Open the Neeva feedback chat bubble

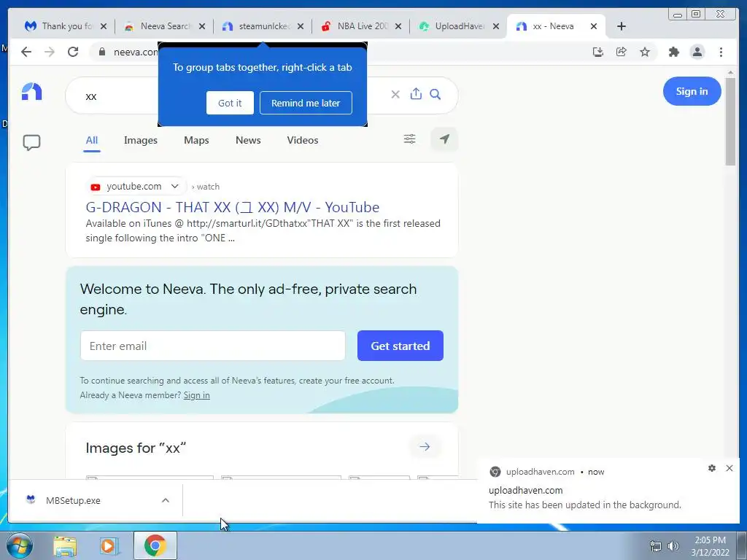[x=32, y=142]
